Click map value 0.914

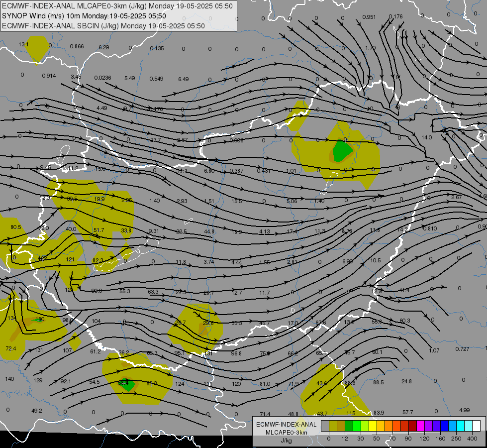[x=49, y=76]
